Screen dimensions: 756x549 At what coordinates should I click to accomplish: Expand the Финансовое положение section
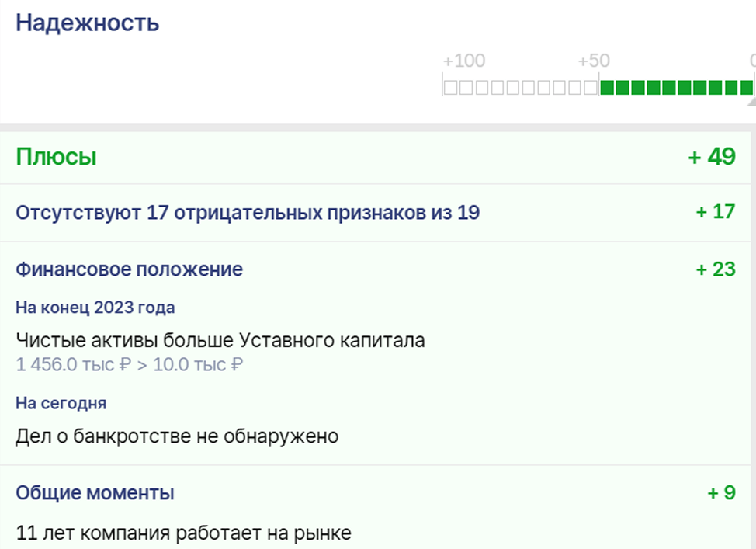pyautogui.click(x=129, y=269)
